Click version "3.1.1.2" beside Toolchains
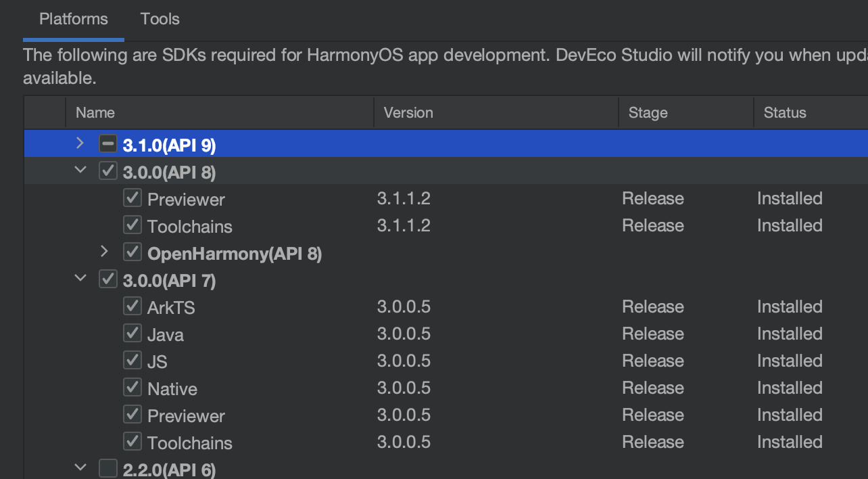 [404, 225]
